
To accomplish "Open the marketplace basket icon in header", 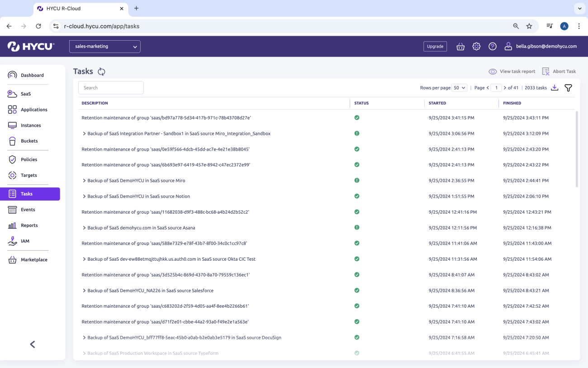I will [x=460, y=46].
